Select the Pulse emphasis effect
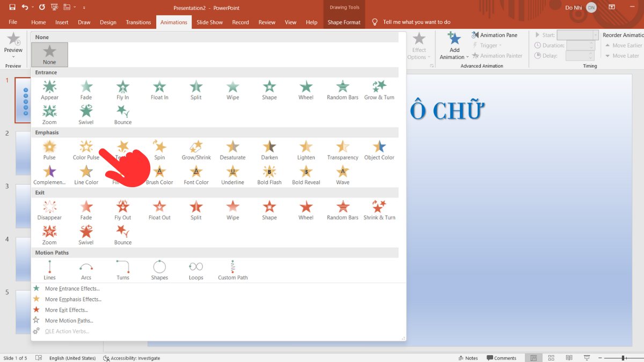 click(x=49, y=150)
